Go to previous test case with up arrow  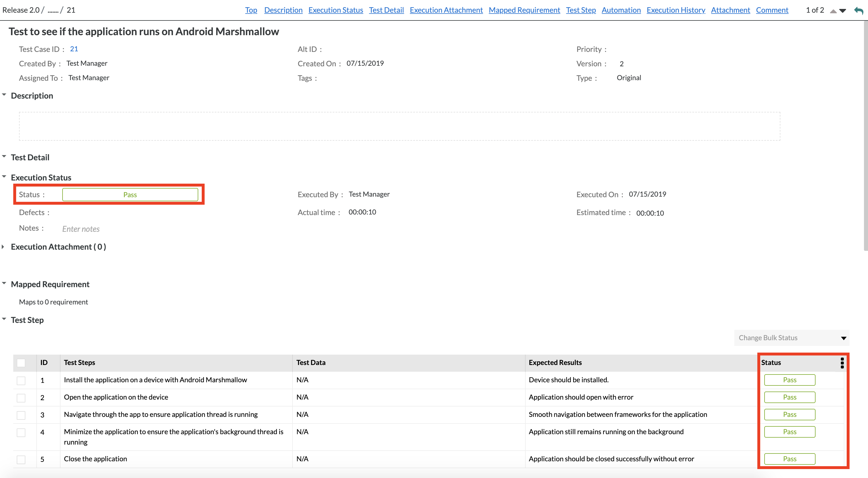tap(833, 11)
